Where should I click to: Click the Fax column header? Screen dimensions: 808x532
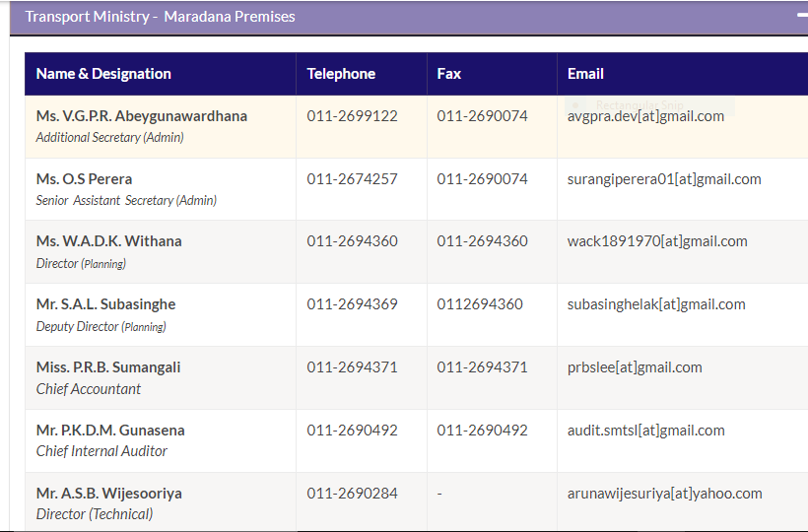(x=449, y=74)
